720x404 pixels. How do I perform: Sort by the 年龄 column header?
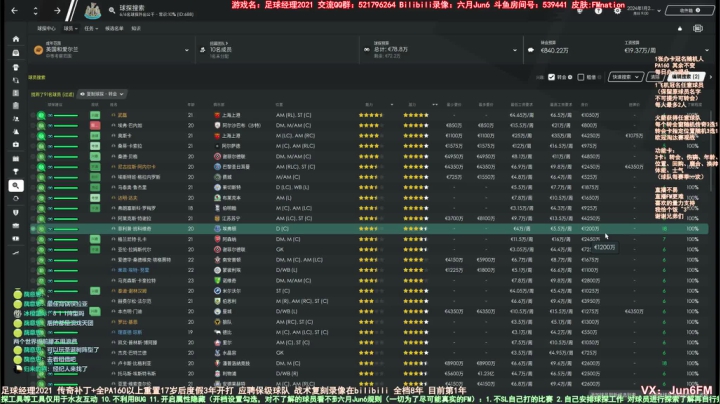click(x=191, y=105)
